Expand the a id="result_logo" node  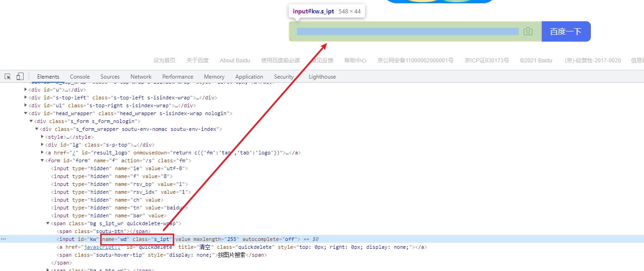pyautogui.click(x=43, y=153)
